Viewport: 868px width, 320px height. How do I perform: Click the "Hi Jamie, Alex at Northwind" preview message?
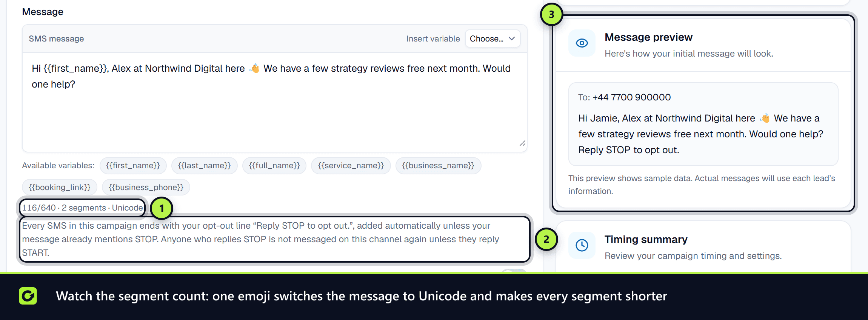pos(700,134)
